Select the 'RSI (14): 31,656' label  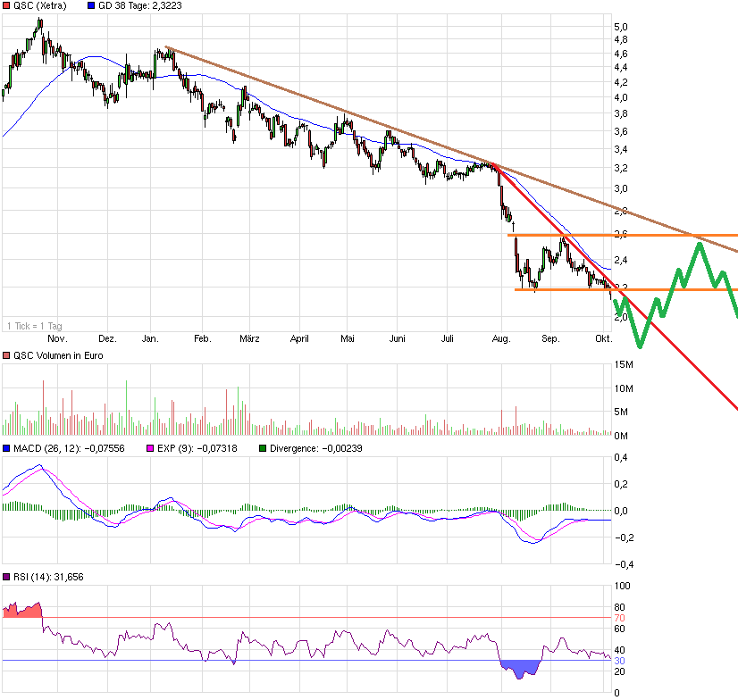48,577
